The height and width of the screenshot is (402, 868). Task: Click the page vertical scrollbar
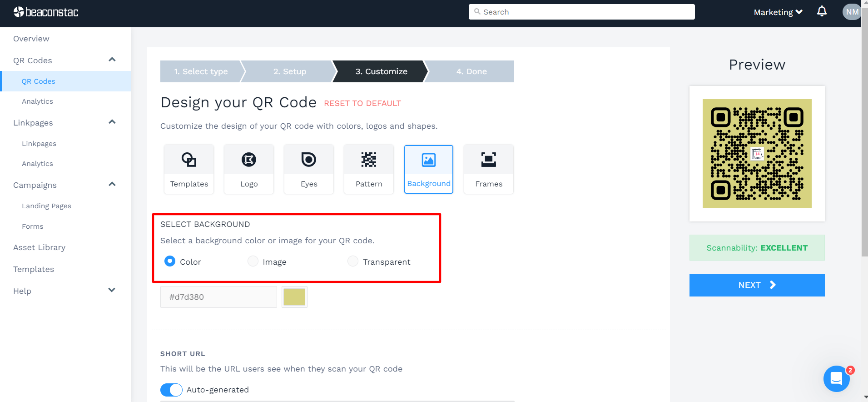click(x=864, y=132)
